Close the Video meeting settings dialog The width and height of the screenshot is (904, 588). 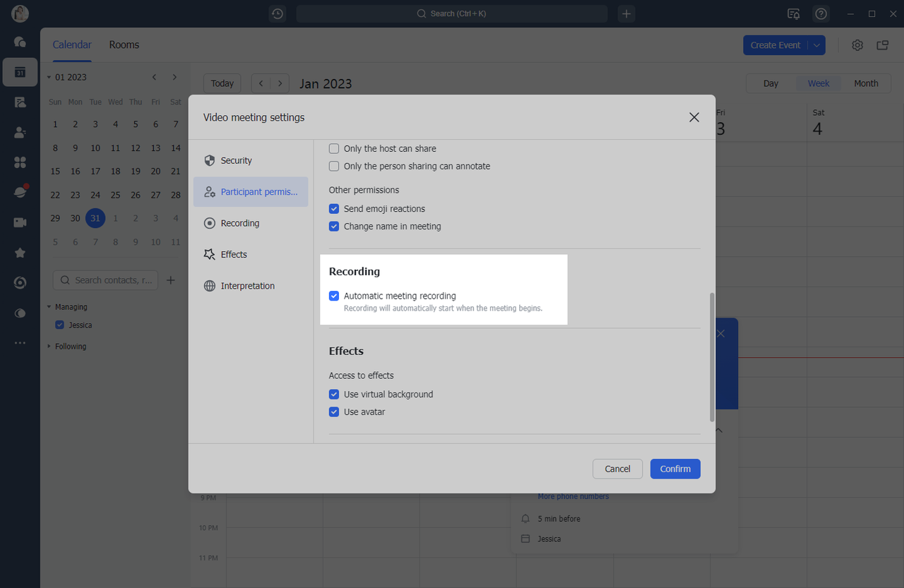(694, 117)
